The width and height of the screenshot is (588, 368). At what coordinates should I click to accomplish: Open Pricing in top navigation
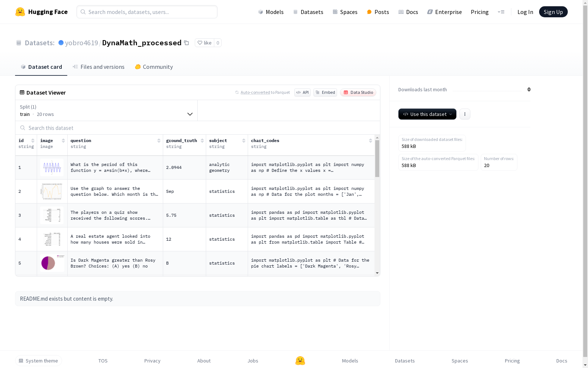coord(480,12)
